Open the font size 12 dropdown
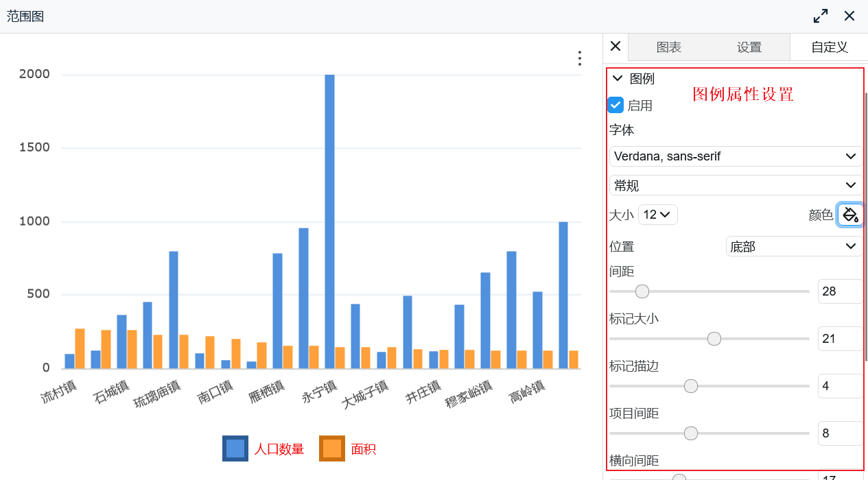 658,215
